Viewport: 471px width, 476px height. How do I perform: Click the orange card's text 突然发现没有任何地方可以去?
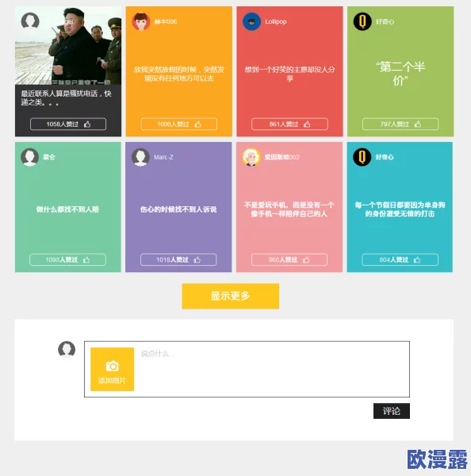tap(178, 74)
